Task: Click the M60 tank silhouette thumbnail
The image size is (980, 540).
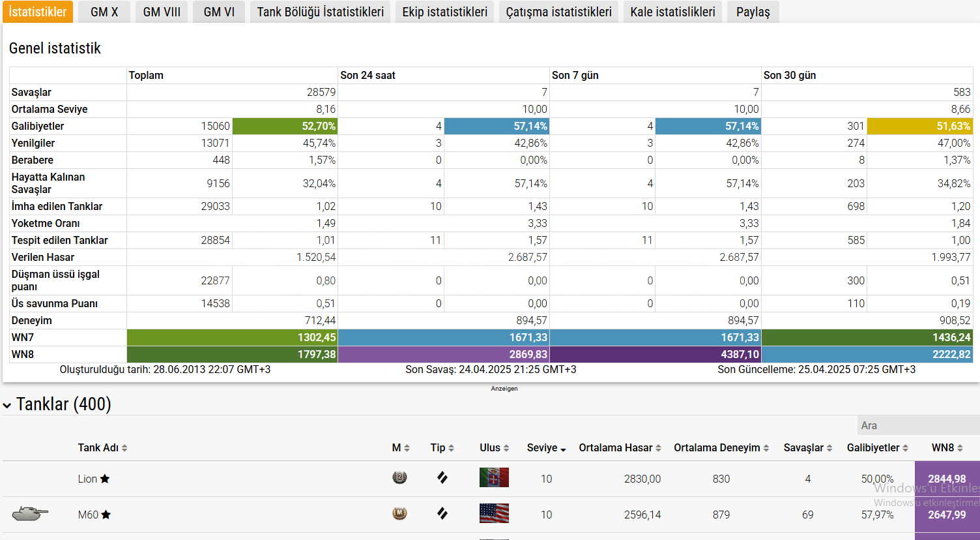Action: pos(30,514)
